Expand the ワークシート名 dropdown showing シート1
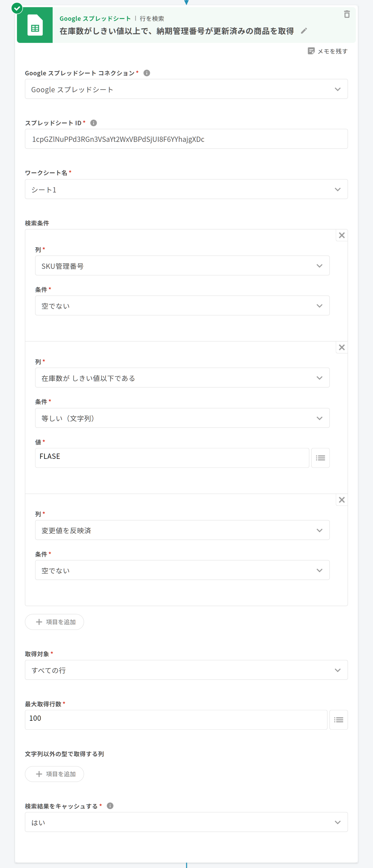The height and width of the screenshot is (868, 373). (x=186, y=189)
